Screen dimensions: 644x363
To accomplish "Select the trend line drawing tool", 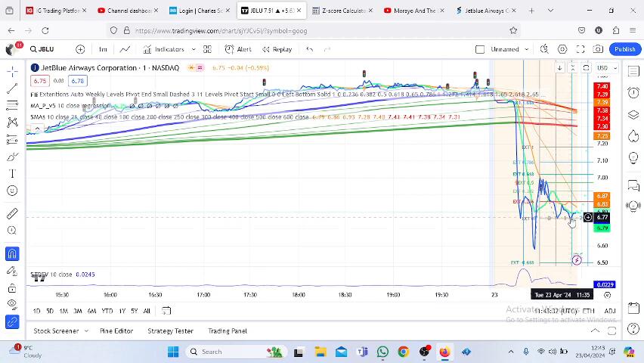I will (x=12, y=88).
